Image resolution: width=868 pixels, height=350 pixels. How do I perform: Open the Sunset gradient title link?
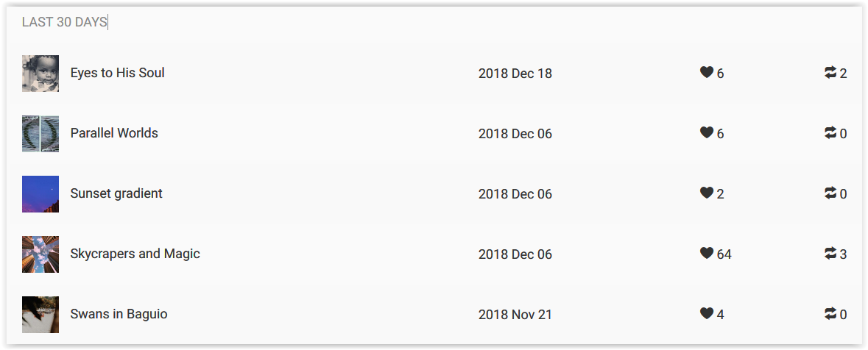[x=116, y=193]
